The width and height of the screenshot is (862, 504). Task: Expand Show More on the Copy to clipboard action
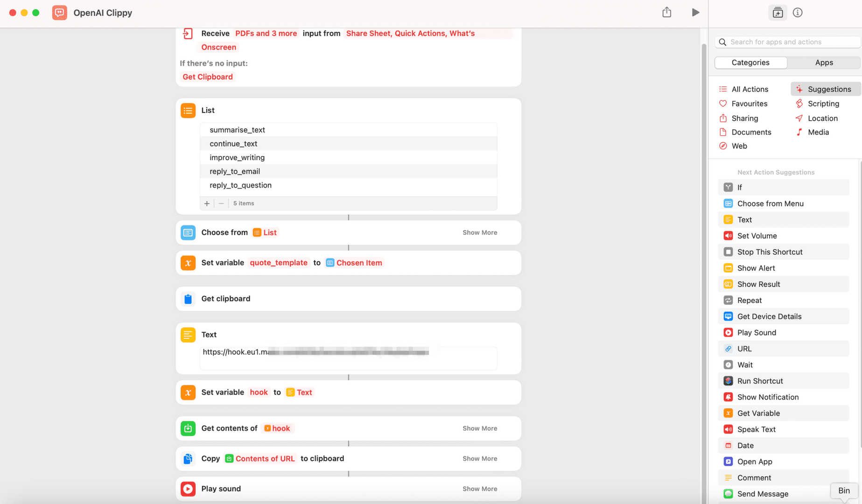click(480, 459)
